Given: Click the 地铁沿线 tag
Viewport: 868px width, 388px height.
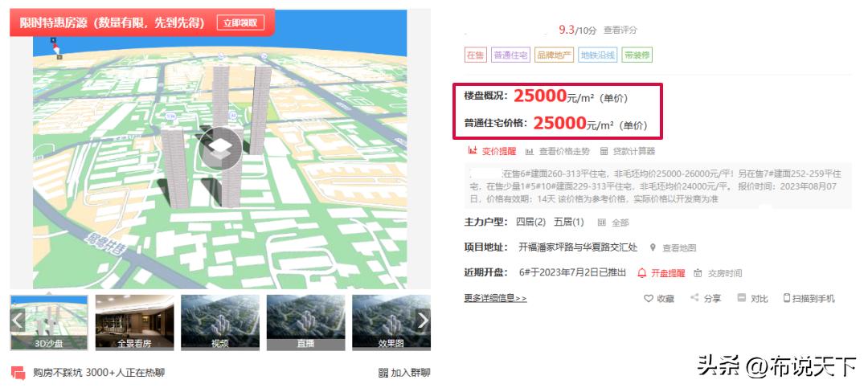Looking at the screenshot, I should [597, 55].
